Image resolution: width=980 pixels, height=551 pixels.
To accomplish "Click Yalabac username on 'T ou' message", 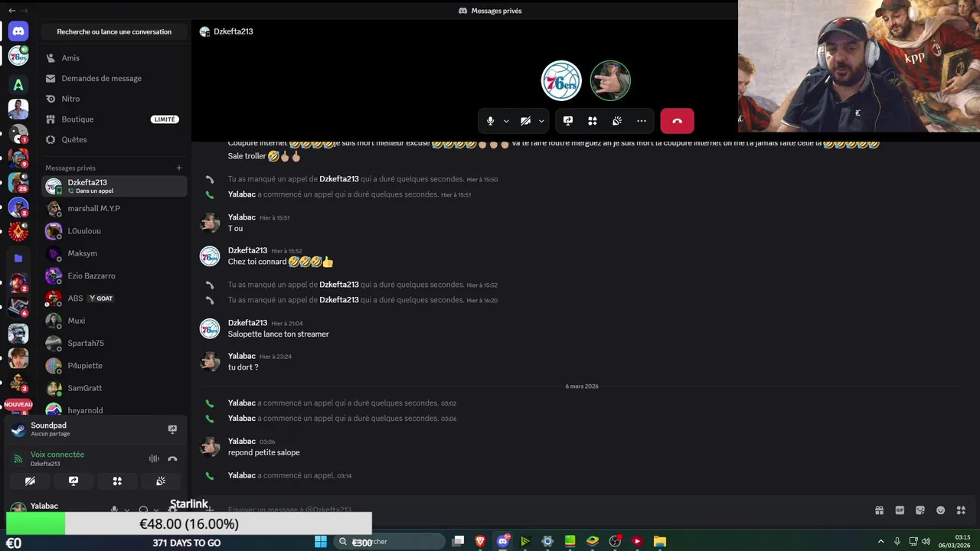I will pyautogui.click(x=242, y=217).
